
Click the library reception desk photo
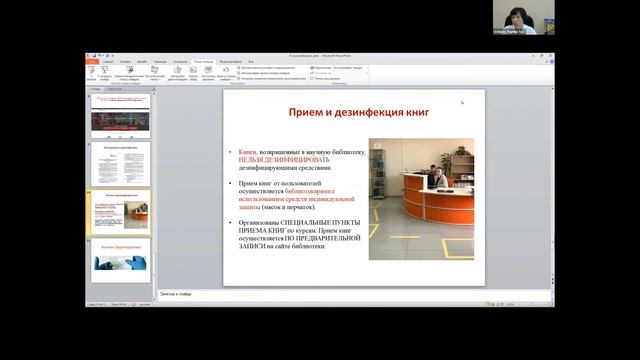pos(421,199)
